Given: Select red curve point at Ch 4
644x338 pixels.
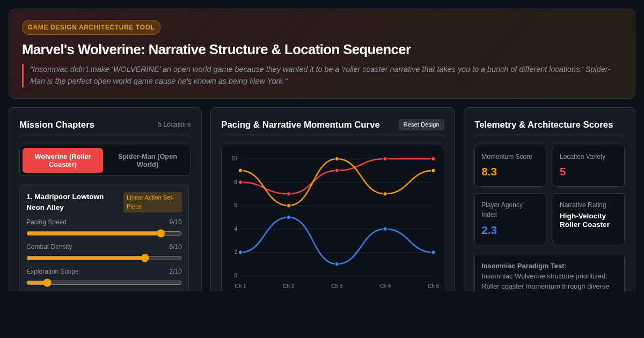Looking at the screenshot, I should tap(385, 159).
